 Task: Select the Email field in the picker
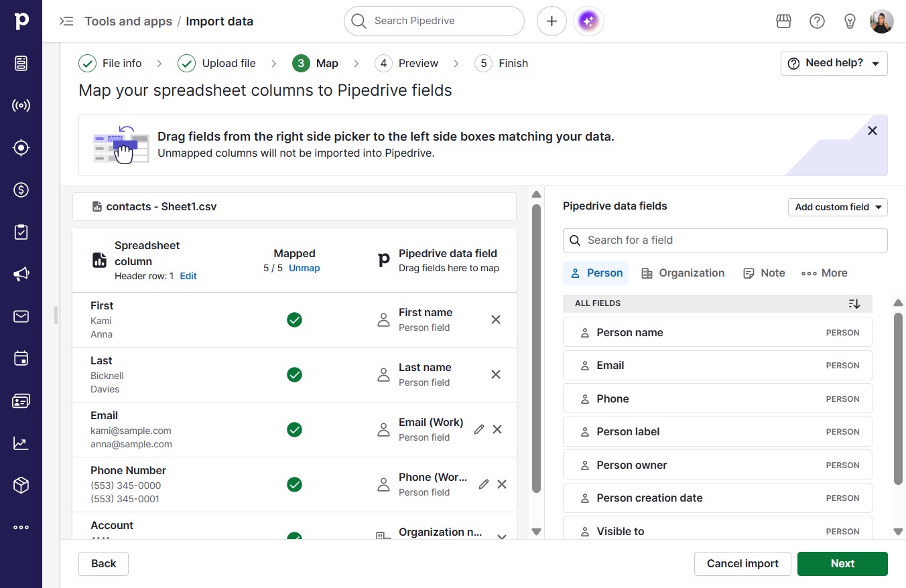(x=717, y=366)
